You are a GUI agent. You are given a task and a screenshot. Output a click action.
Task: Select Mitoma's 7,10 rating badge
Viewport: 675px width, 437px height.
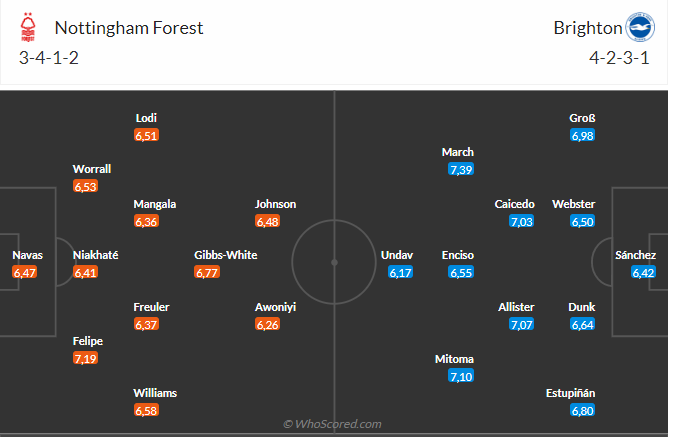461,376
